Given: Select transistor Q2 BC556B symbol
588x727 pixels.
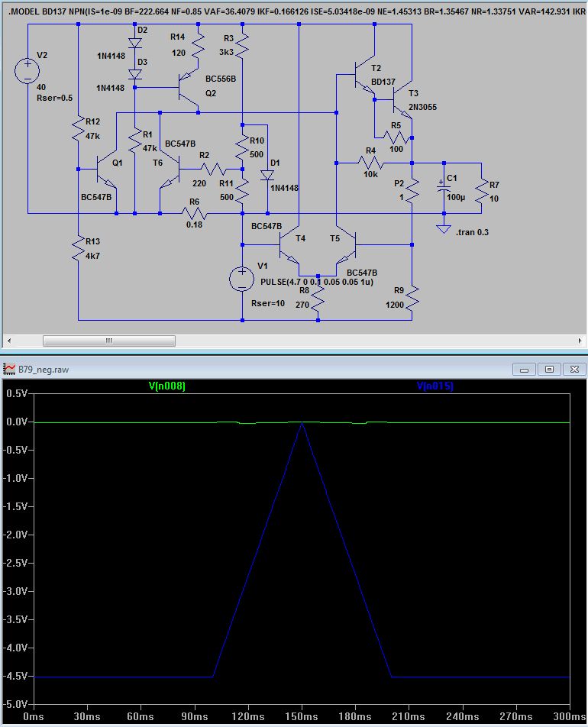Looking at the screenshot, I should click(x=189, y=88).
